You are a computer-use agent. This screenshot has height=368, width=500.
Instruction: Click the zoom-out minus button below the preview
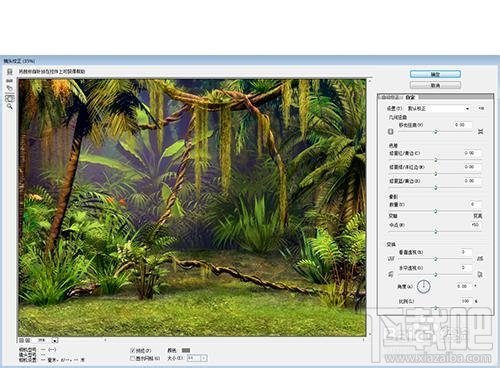[x=21, y=340]
